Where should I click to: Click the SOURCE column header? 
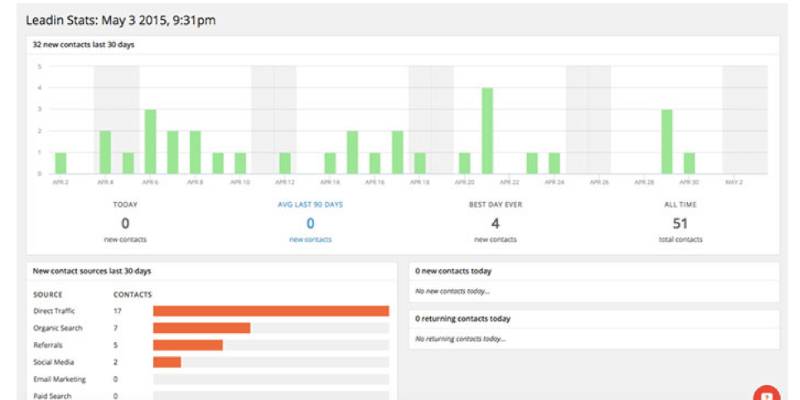pyautogui.click(x=48, y=295)
